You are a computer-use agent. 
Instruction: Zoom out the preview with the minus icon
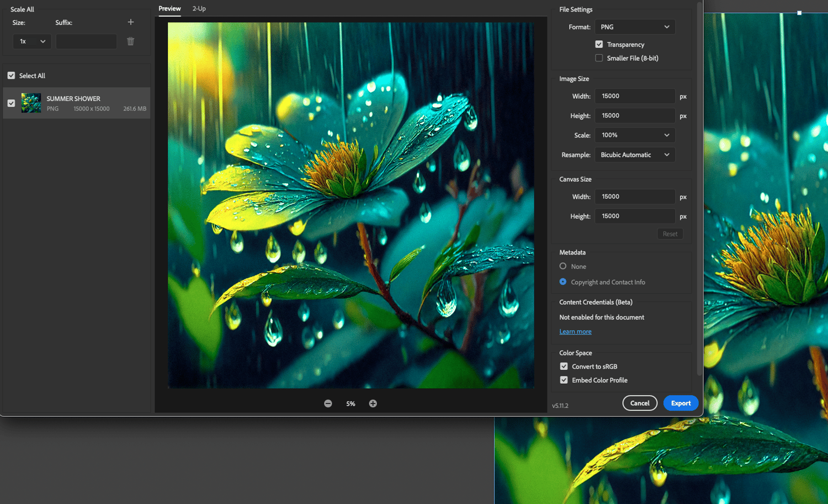(x=328, y=404)
